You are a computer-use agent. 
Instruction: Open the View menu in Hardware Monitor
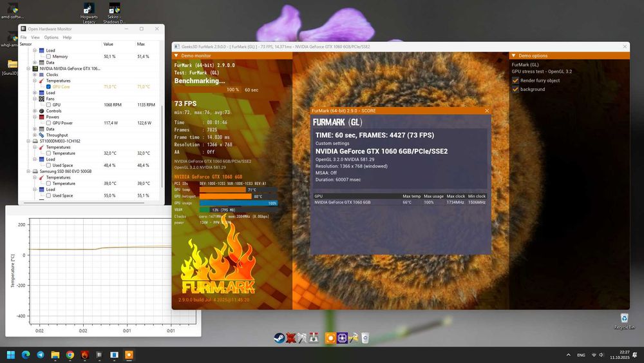click(35, 37)
